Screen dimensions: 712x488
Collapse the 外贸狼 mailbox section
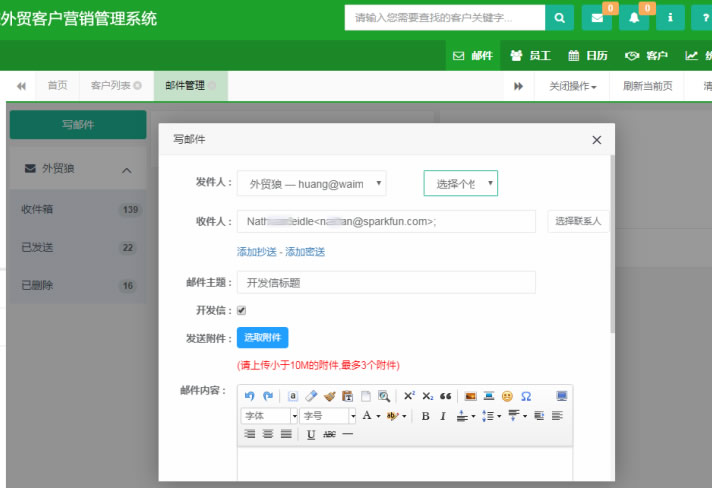click(x=126, y=170)
